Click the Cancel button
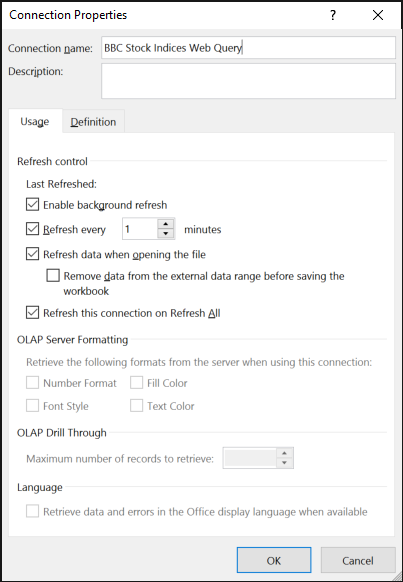This screenshot has width=403, height=582. [x=358, y=560]
